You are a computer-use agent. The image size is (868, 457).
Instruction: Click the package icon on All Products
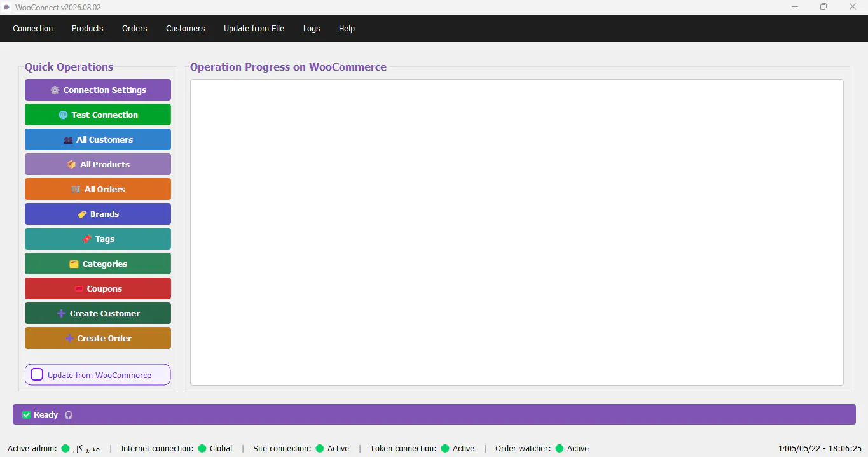[71, 165]
